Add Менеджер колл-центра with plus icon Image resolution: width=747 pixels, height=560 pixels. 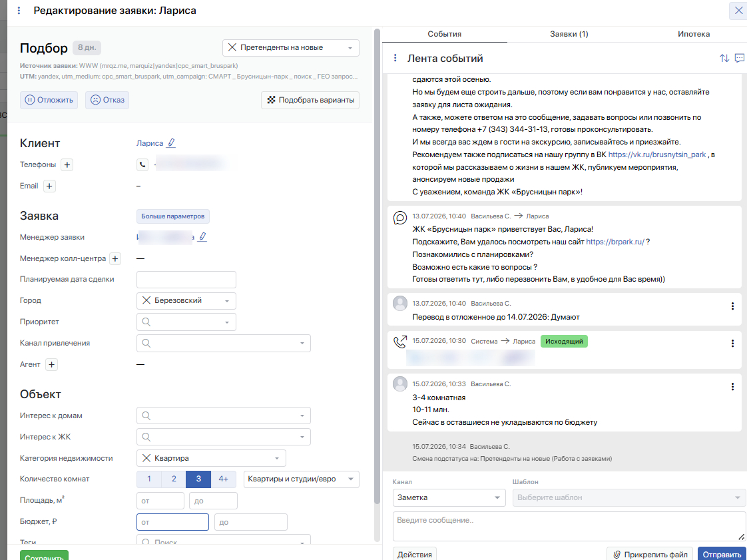coord(115,259)
